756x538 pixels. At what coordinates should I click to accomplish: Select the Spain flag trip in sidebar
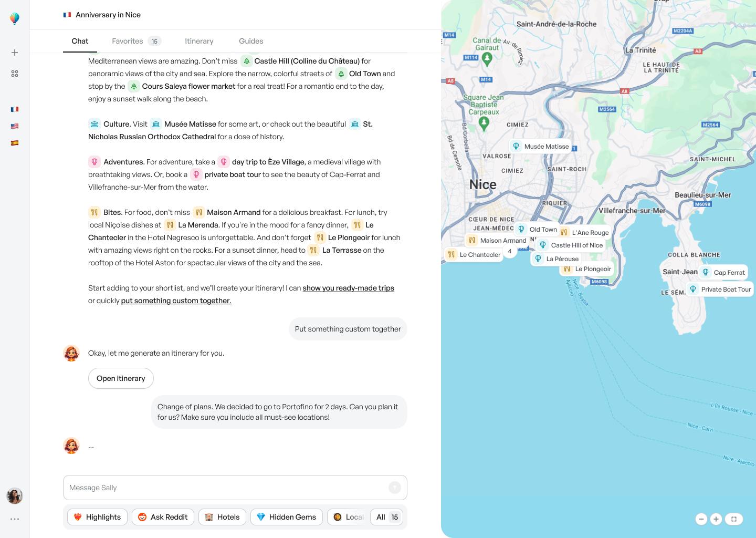(x=15, y=143)
